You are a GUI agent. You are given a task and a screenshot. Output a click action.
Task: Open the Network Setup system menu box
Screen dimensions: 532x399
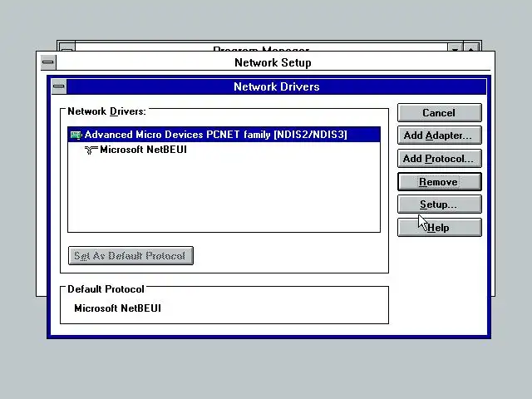[48, 62]
